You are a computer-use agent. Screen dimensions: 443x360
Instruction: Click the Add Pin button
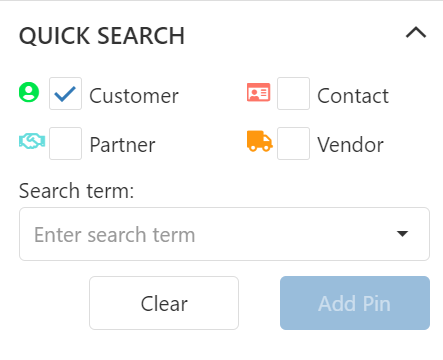(355, 303)
